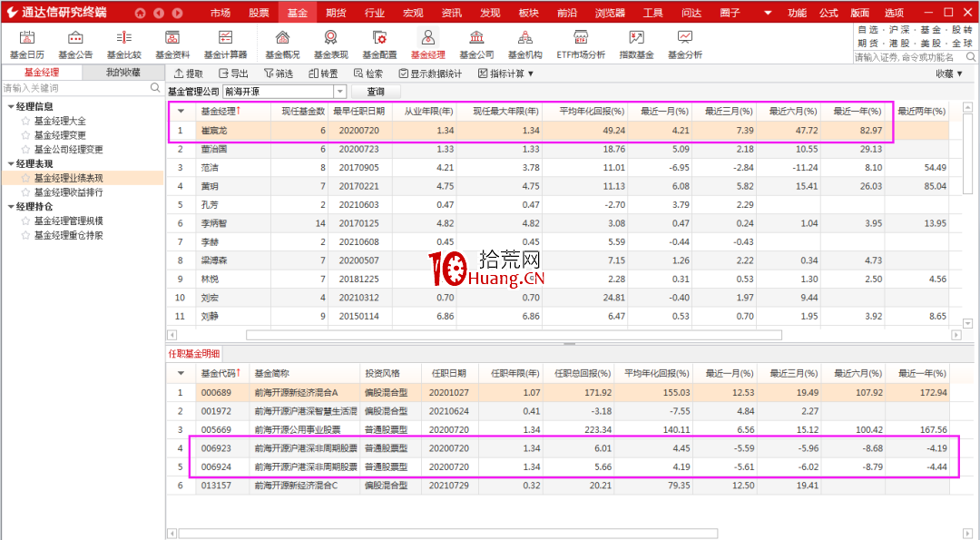Click the manager table horizontal scrollbar
Viewport: 980px width, 540px height.
tap(514, 335)
